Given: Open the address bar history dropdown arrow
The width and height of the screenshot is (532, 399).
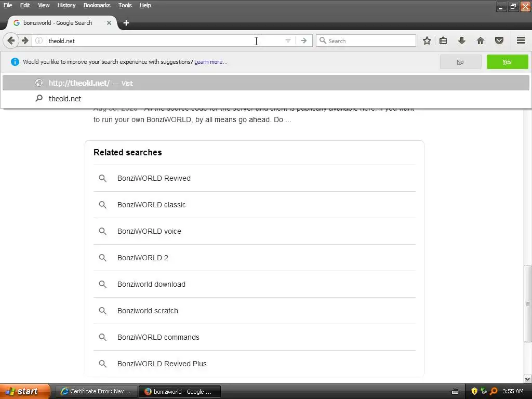Looking at the screenshot, I should click(288, 41).
